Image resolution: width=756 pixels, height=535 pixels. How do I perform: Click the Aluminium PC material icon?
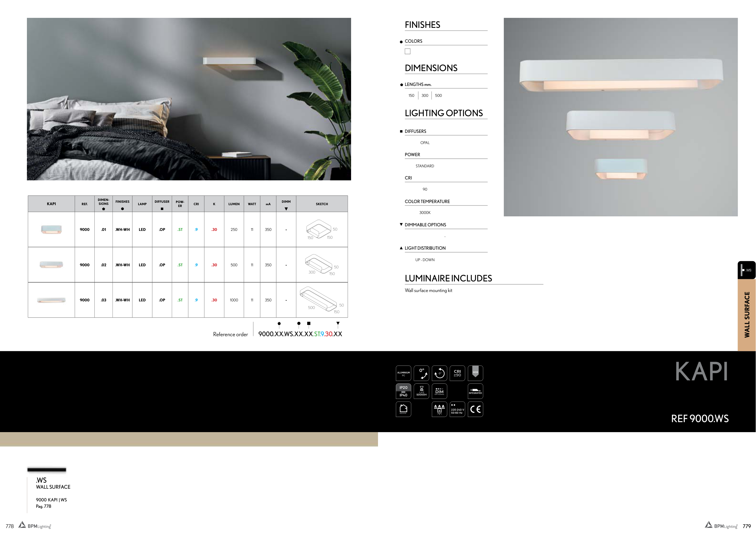(403, 373)
